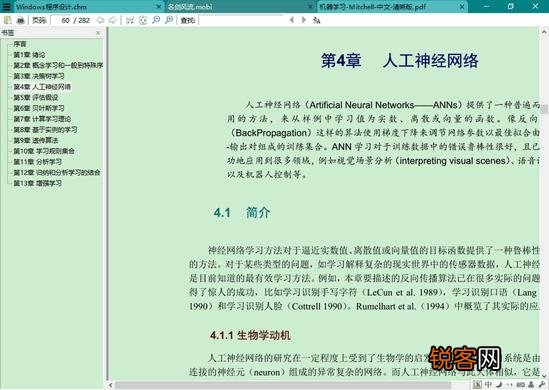Click the '/ 282' total page count label

pyautogui.click(x=82, y=20)
